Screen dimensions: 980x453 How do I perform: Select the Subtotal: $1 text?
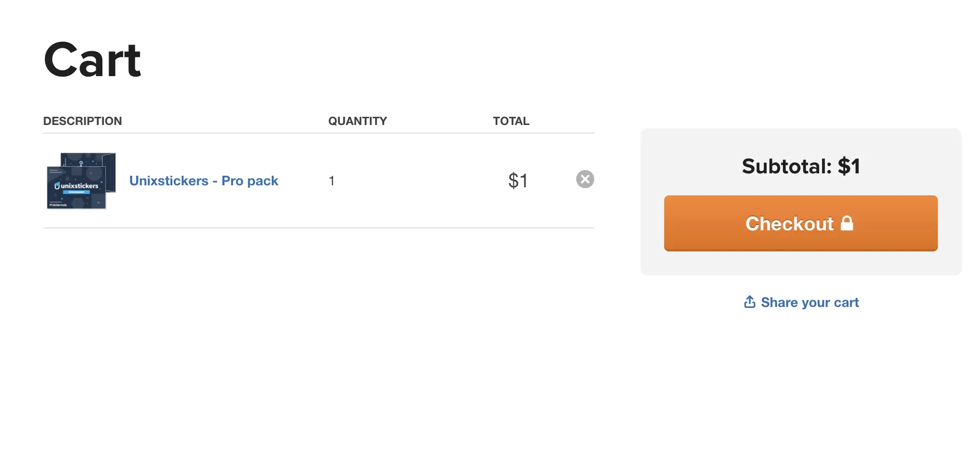point(801,166)
